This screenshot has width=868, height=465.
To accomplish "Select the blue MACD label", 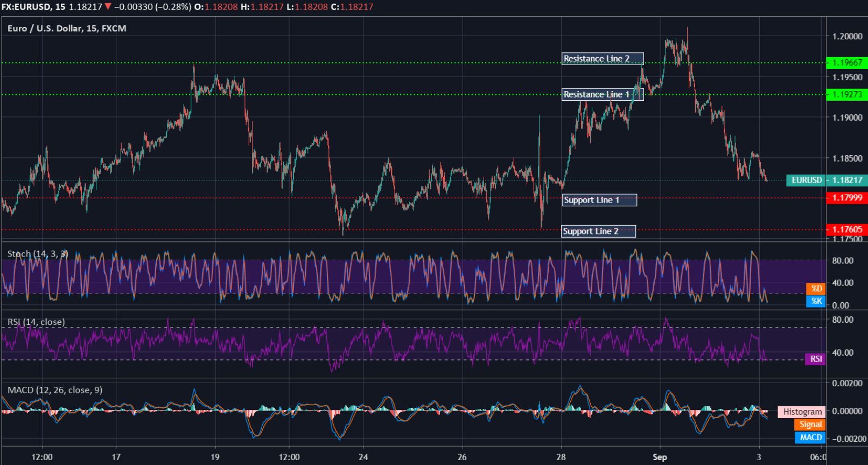I will click(810, 438).
